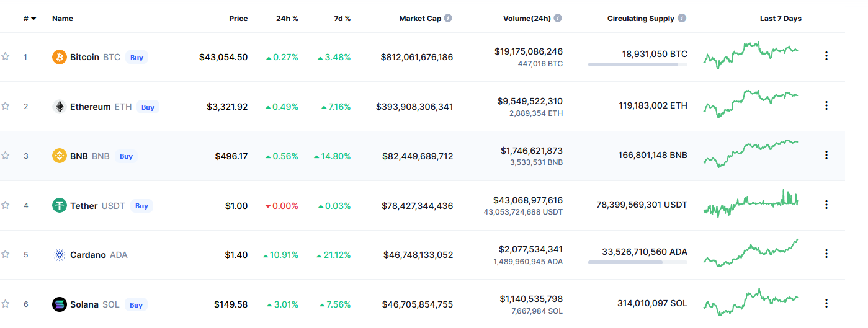Click the Market Cap info icon

[448, 19]
